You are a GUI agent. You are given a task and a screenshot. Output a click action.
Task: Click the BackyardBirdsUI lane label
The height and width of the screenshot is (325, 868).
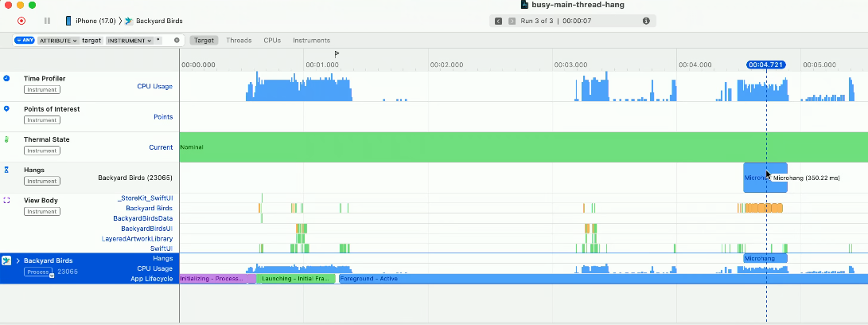pos(147,229)
